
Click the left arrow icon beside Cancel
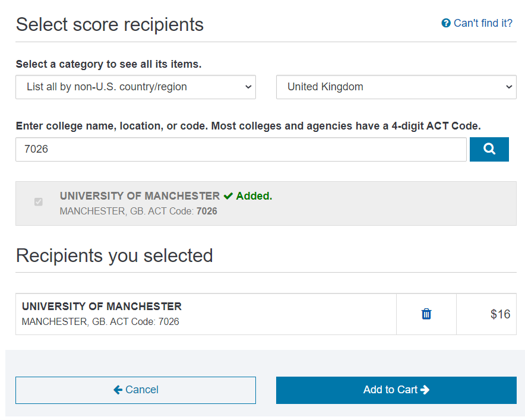click(118, 390)
